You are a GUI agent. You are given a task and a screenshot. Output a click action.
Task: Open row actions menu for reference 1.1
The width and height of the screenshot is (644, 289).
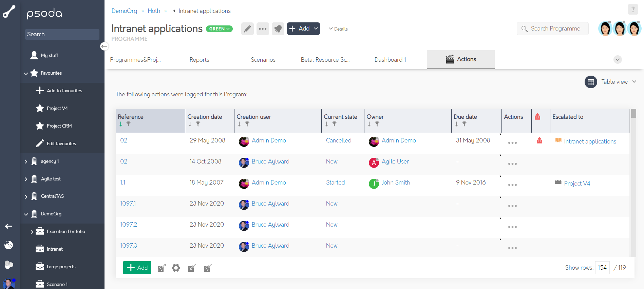point(512,185)
